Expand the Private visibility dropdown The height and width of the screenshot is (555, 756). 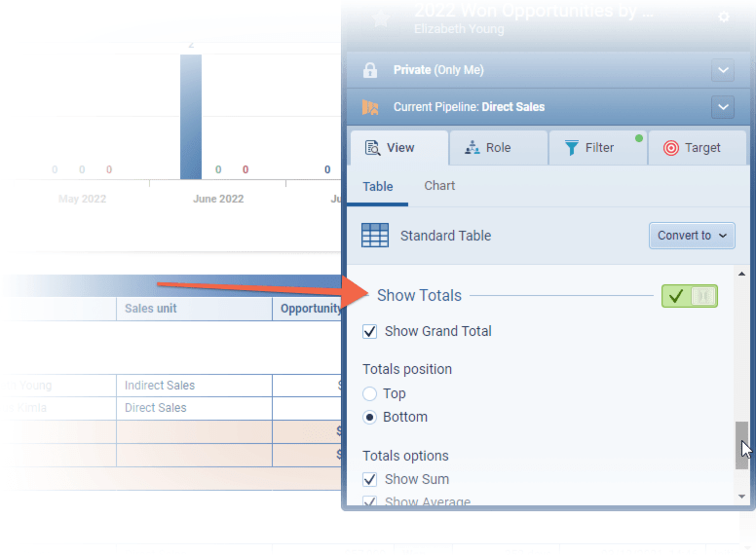coord(722,70)
